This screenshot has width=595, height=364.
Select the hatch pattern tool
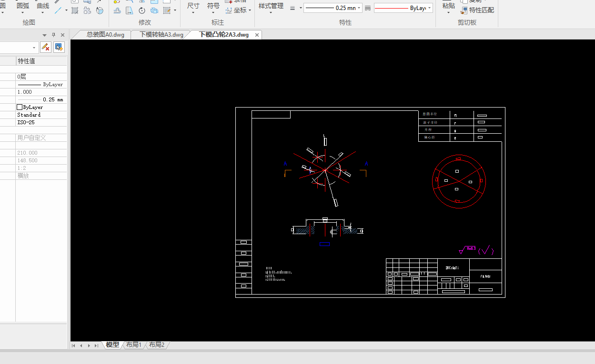pyautogui.click(x=75, y=10)
